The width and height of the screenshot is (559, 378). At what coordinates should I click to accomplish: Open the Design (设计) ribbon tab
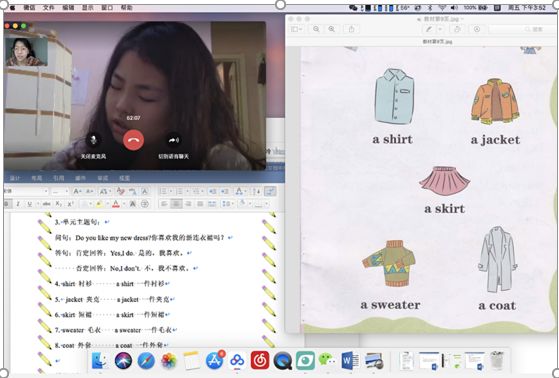[x=15, y=178]
